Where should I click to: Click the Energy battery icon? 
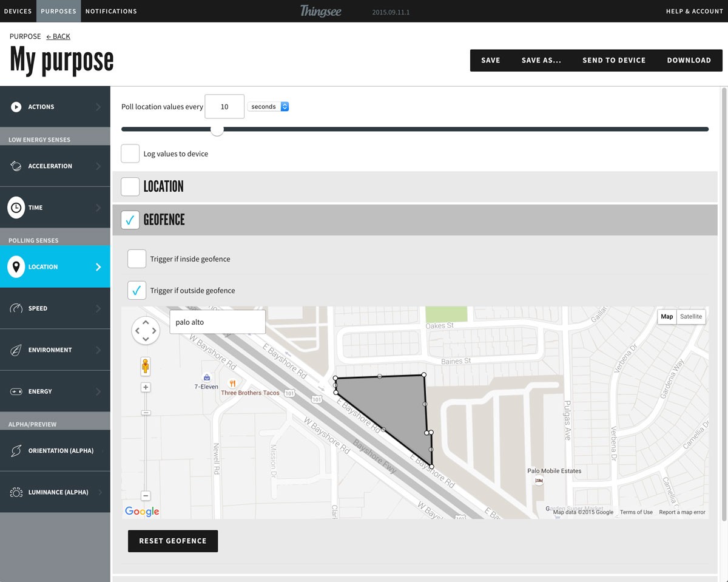[x=16, y=391]
